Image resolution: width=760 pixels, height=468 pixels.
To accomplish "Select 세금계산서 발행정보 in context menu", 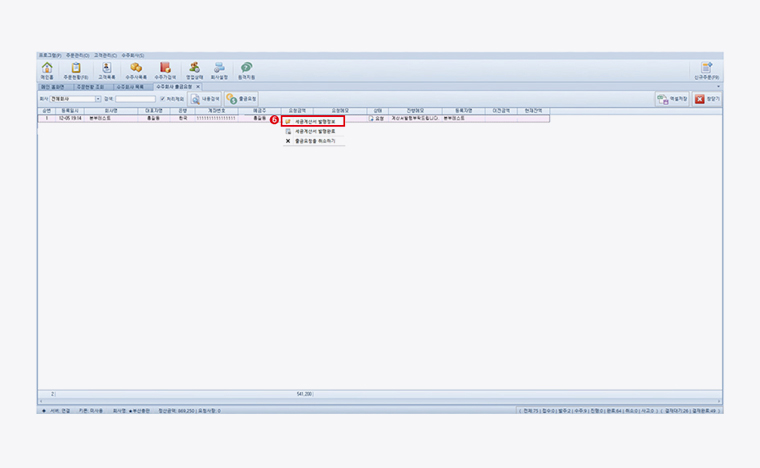I will 314,121.
